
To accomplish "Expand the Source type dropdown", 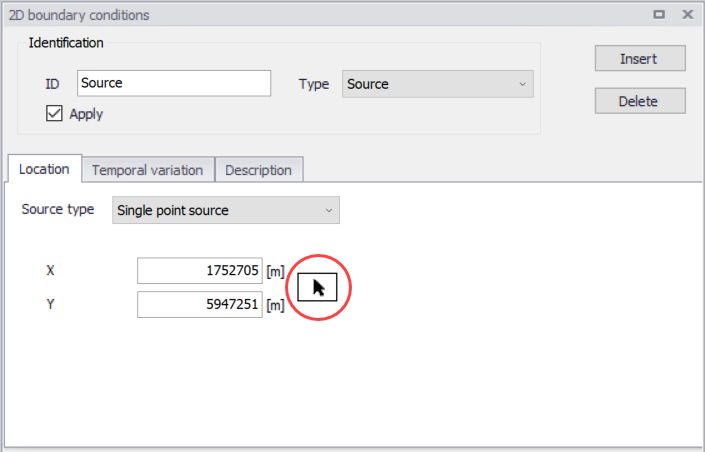I will pyautogui.click(x=226, y=210).
